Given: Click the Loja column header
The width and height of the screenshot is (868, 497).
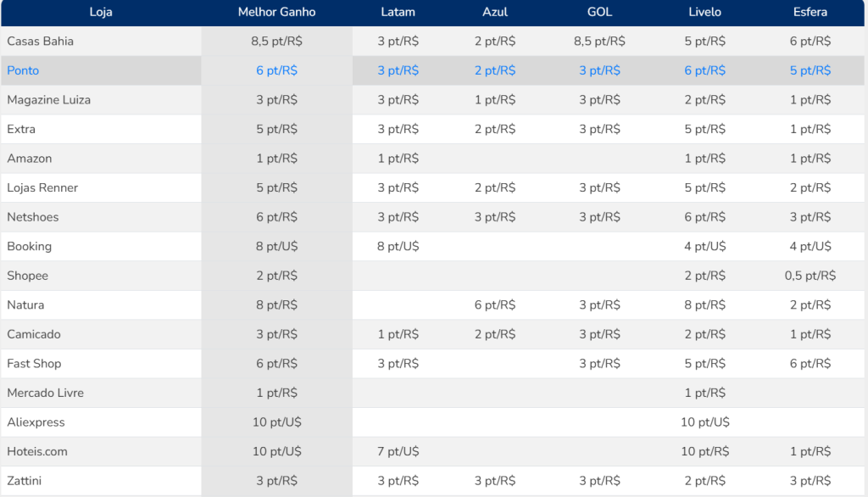Looking at the screenshot, I should pyautogui.click(x=100, y=12).
